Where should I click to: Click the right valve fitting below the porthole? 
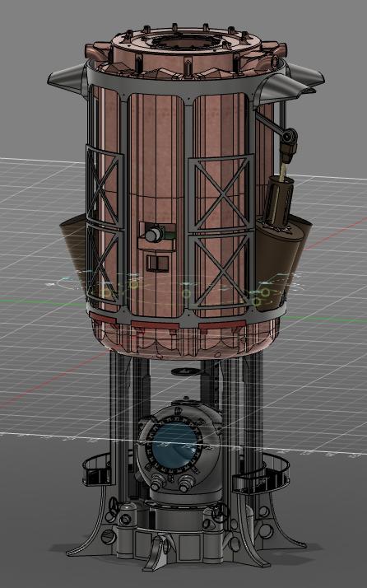[186, 483]
